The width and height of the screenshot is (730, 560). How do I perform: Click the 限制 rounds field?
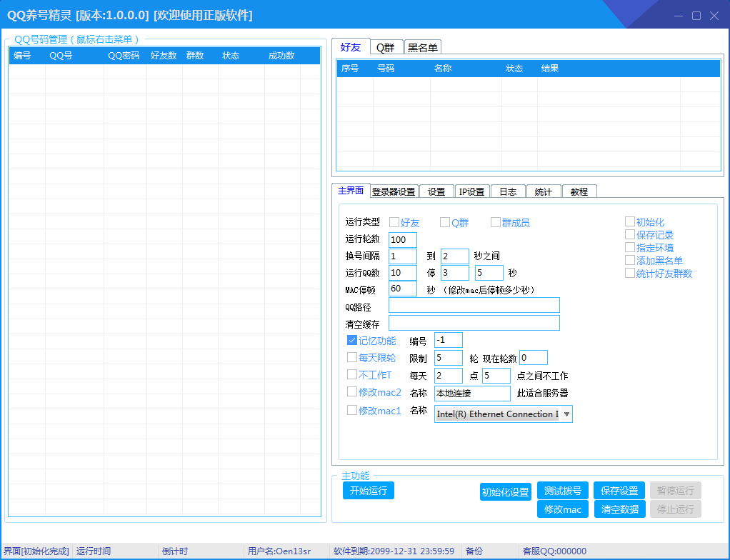tap(449, 358)
